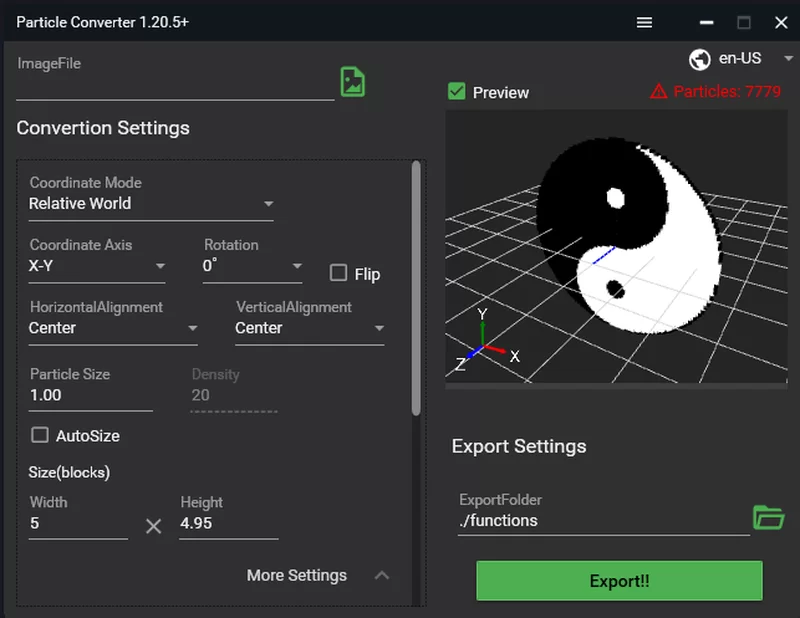Open the green image file picker icon
Viewport: 800px width, 618px height.
(352, 81)
